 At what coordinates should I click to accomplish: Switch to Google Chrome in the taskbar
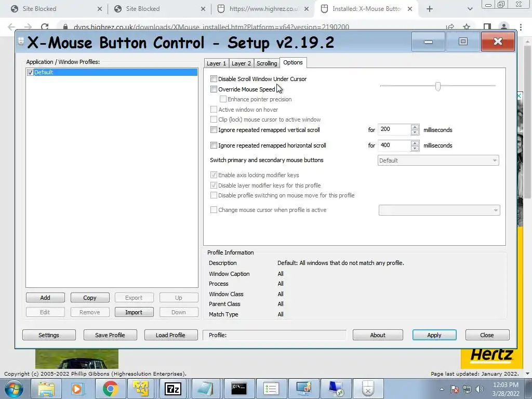[110, 389]
